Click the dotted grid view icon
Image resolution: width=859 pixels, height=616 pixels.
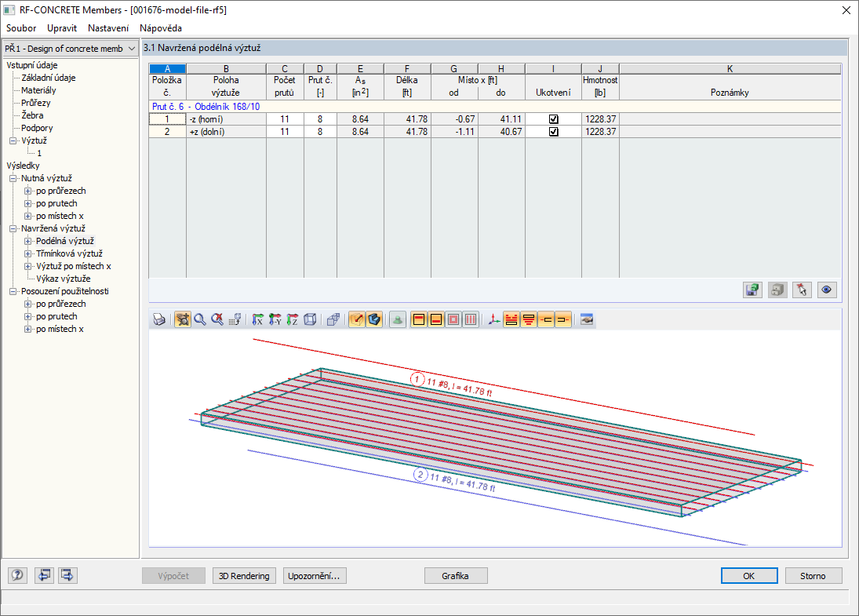235,319
